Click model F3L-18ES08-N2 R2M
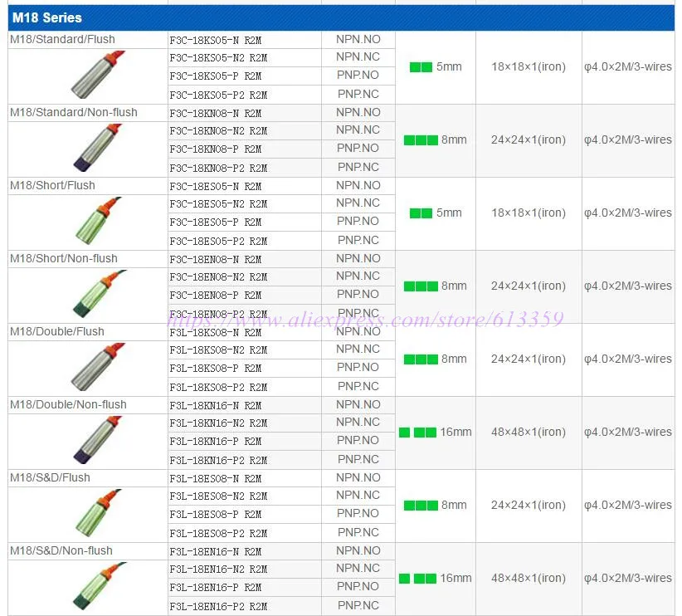The width and height of the screenshot is (682, 616). click(218, 496)
